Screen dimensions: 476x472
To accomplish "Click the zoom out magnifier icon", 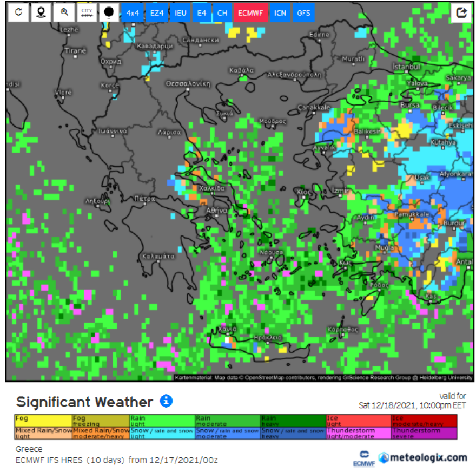I will 64,12.
